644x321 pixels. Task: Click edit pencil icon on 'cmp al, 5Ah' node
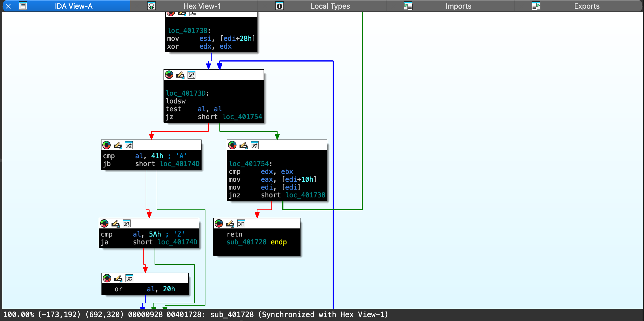click(115, 223)
